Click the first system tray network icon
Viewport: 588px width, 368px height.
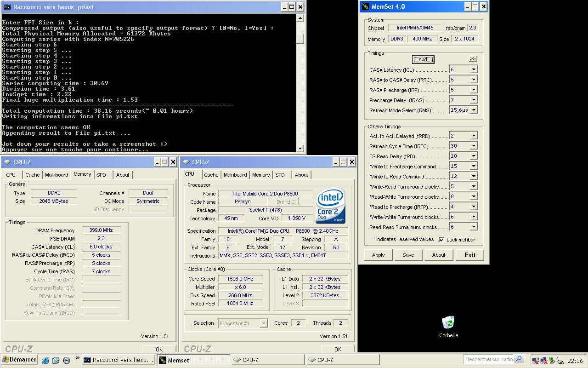[x=535, y=361]
